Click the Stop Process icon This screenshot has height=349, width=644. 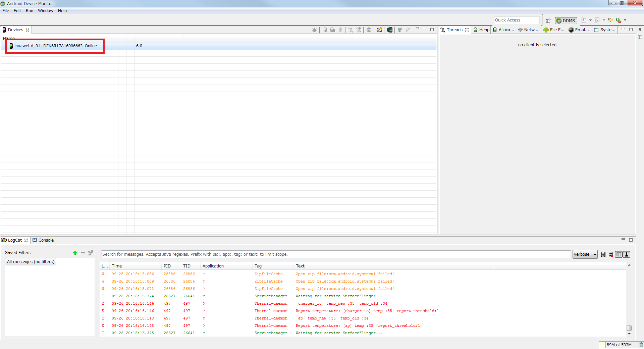369,30
